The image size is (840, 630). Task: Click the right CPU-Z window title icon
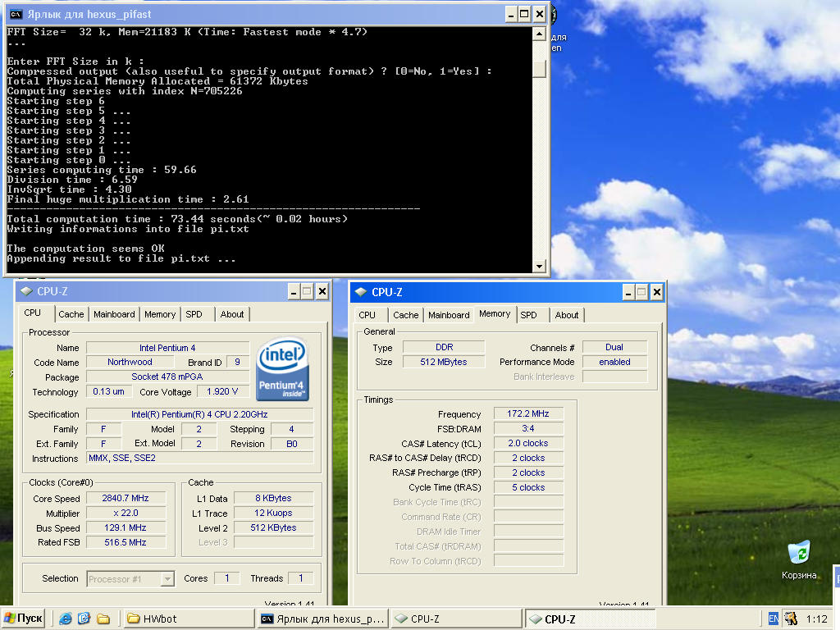tap(361, 292)
